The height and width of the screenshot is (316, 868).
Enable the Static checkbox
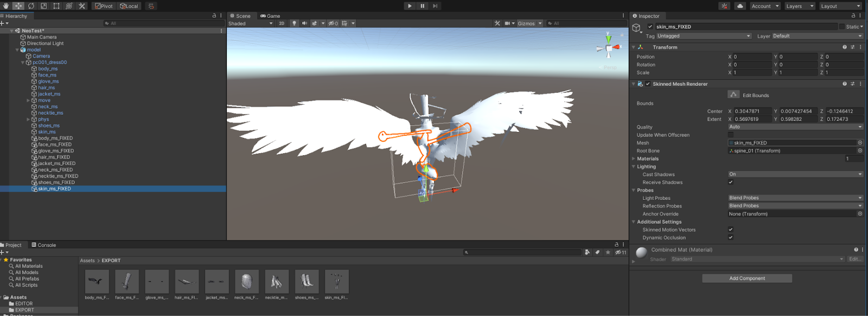[x=841, y=26]
